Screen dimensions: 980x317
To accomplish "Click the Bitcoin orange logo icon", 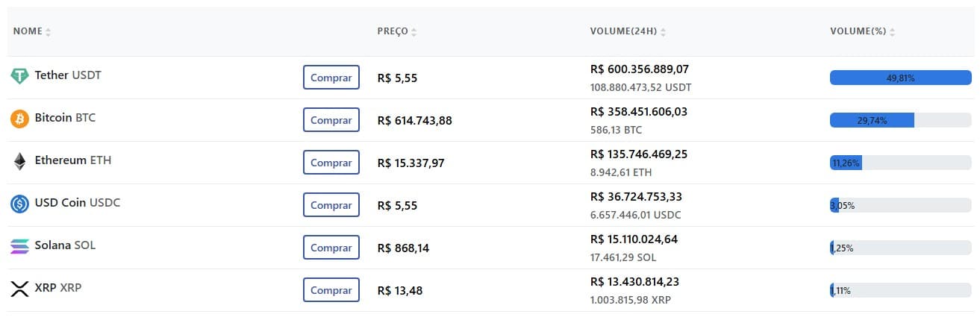I will coord(19,119).
